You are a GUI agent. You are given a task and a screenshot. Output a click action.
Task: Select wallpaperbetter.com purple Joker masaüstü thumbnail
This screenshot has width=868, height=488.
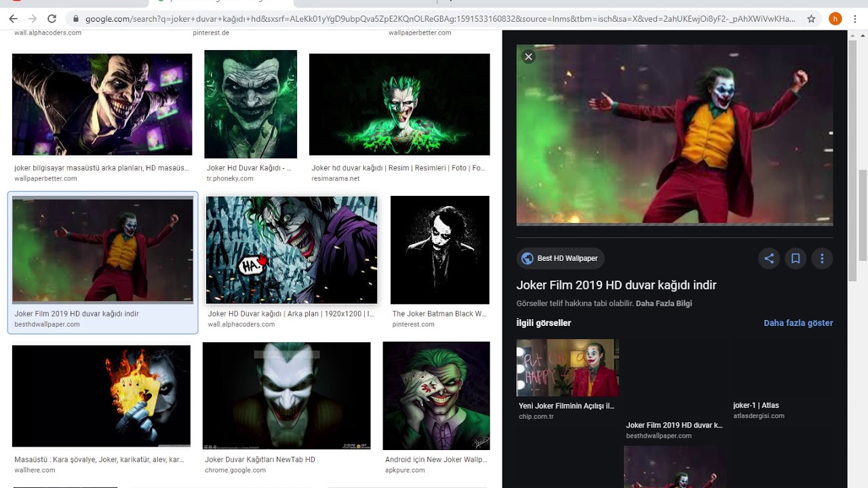(x=102, y=105)
